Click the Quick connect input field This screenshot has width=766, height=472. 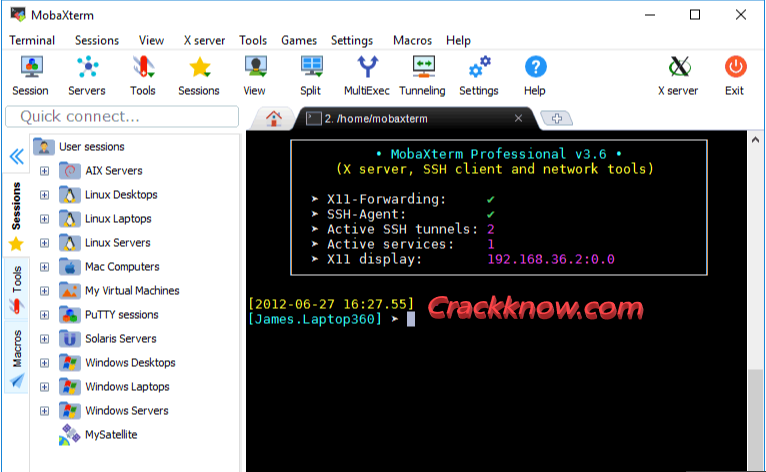122,116
